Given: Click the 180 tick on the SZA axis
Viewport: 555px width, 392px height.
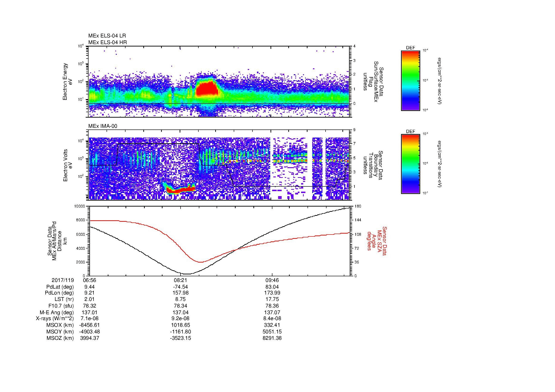Looking at the screenshot, I should pos(358,206).
